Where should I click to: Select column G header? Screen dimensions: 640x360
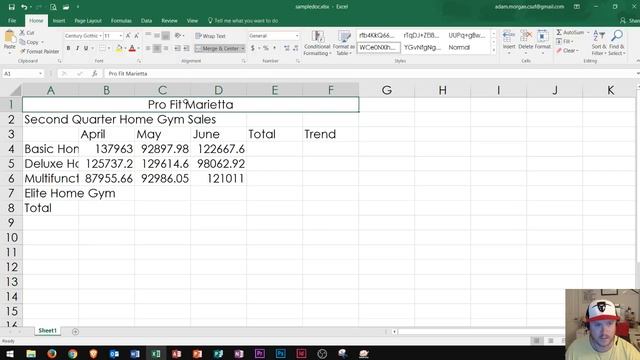click(387, 90)
